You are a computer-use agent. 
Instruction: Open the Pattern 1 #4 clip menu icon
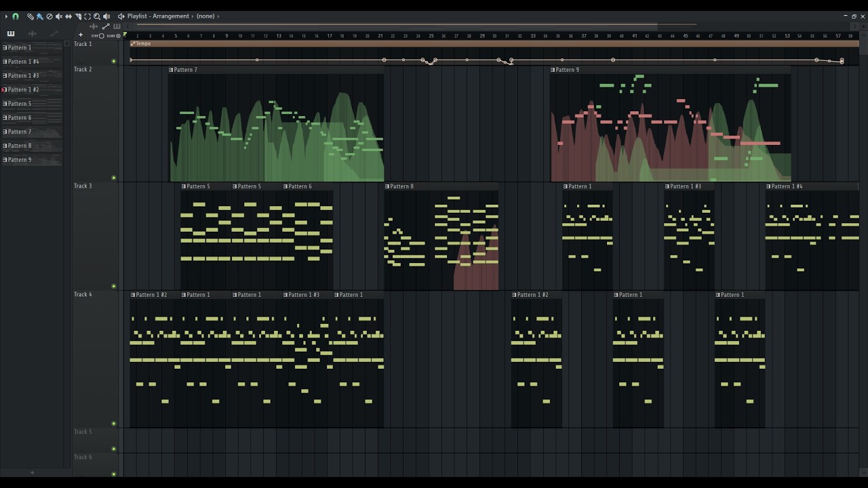(768, 186)
